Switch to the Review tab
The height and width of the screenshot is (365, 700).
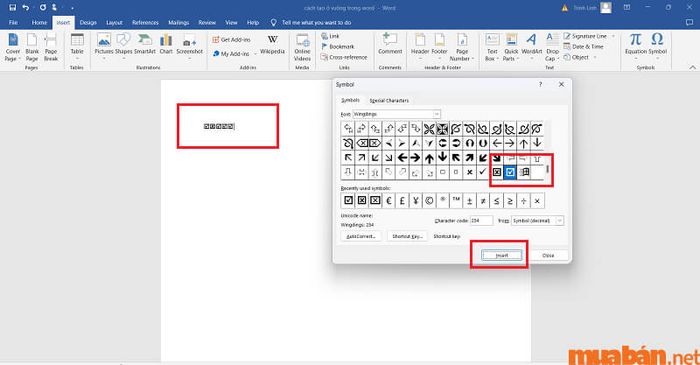click(x=207, y=22)
